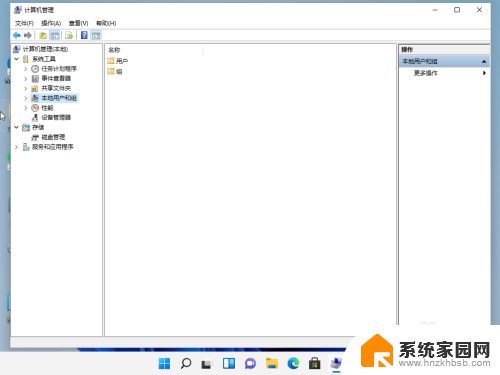Expand the 共享文件夹 node chevron

[x=26, y=88]
